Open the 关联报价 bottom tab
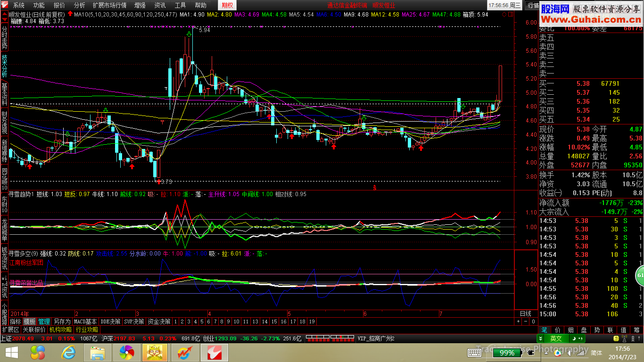This screenshot has width=644, height=362. tap(34, 329)
